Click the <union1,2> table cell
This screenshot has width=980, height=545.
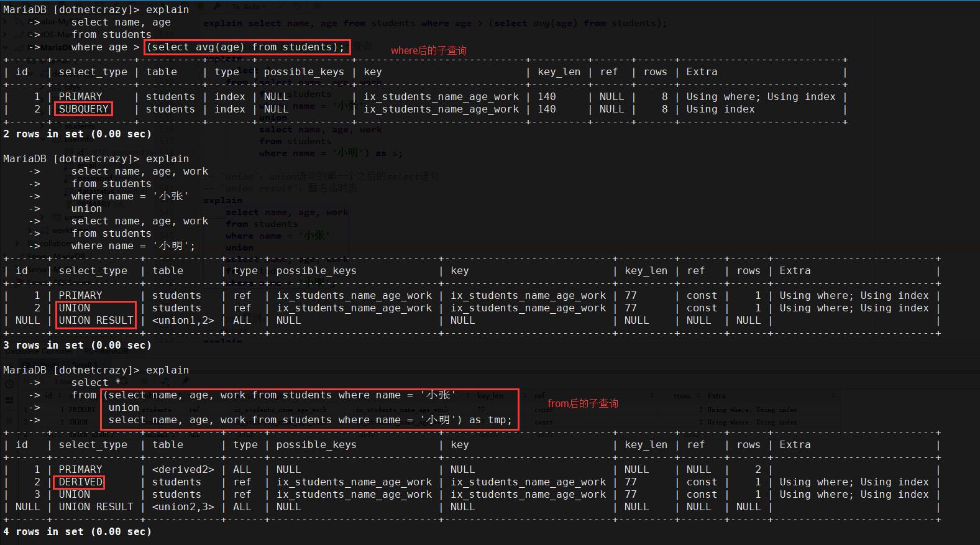click(183, 321)
